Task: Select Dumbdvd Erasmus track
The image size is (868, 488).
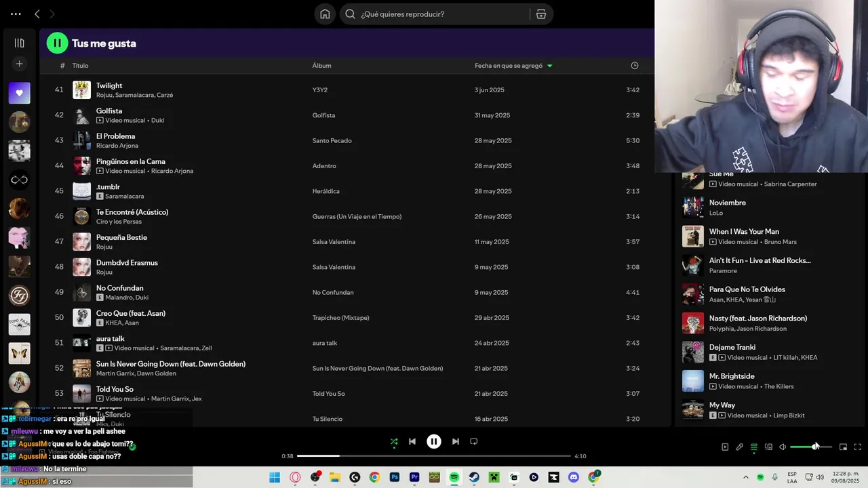Action: [127, 263]
